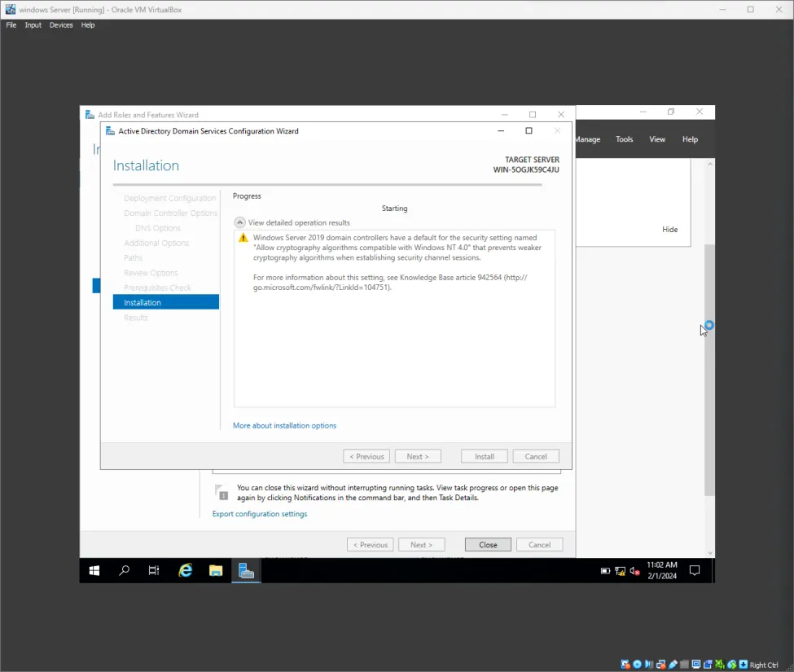Open Server Manager View menu

click(657, 139)
